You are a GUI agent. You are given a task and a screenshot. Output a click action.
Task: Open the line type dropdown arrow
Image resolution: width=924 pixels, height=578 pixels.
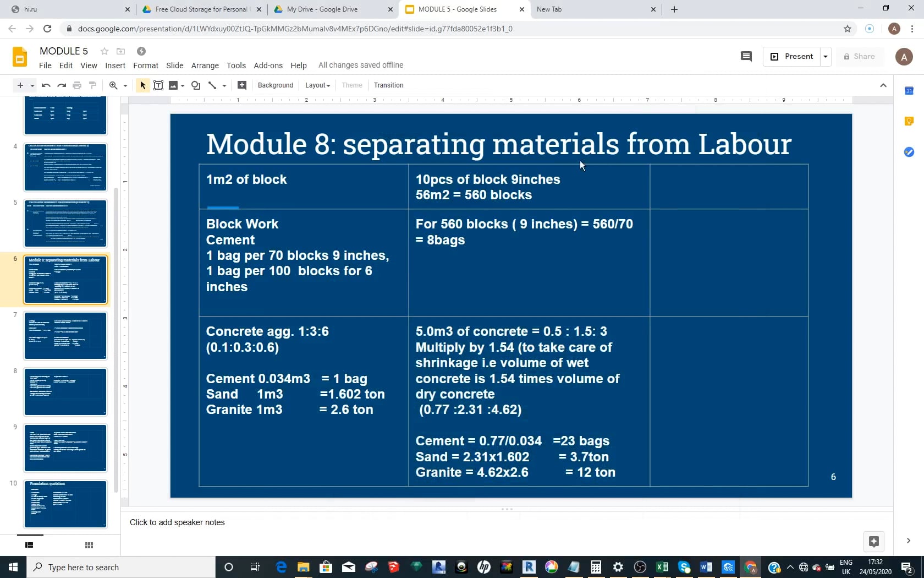224,85
